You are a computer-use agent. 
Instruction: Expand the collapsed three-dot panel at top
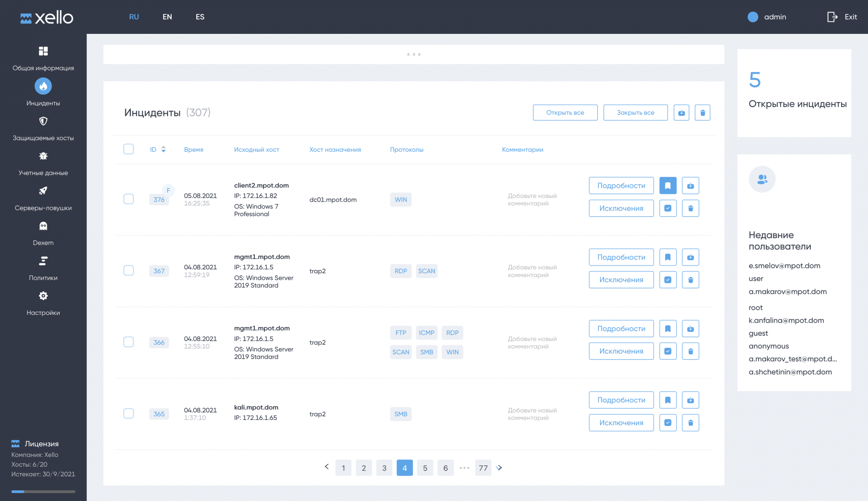(414, 55)
